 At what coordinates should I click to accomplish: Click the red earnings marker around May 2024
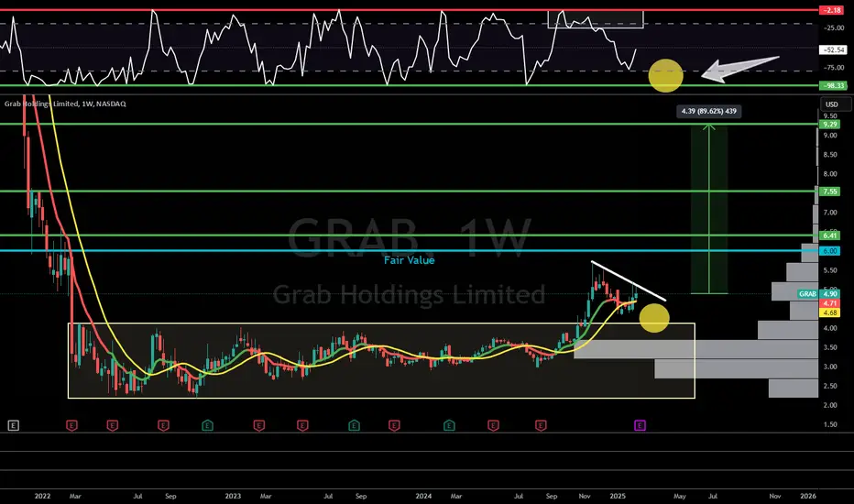pos(493,425)
